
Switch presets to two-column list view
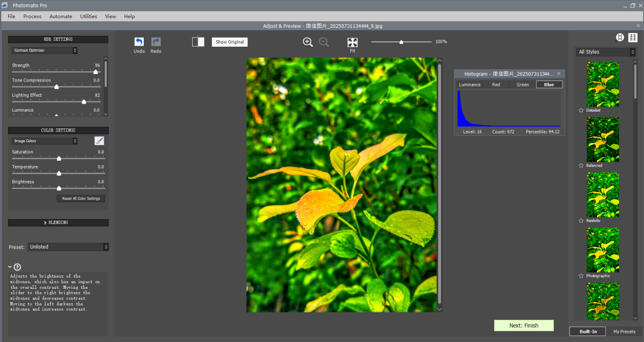633,38
